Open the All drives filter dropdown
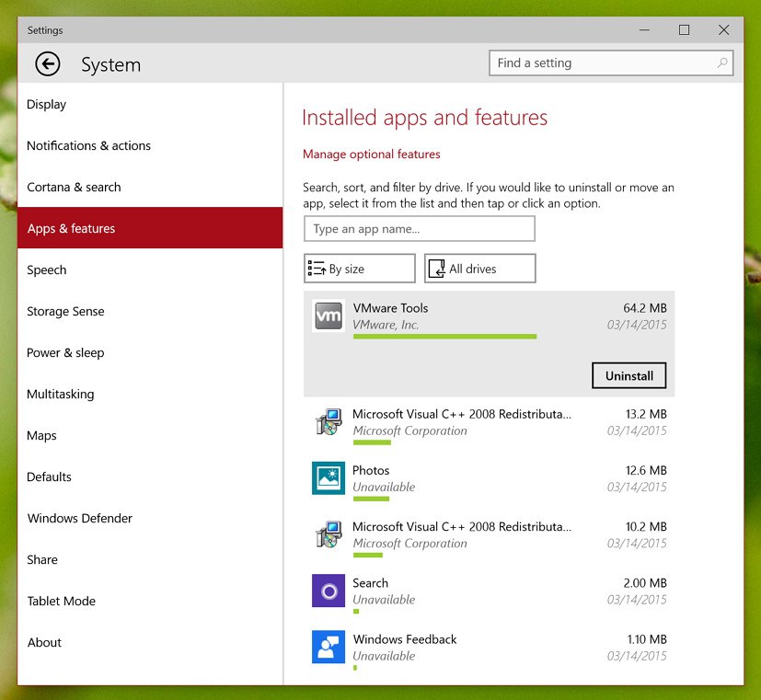 coord(480,269)
